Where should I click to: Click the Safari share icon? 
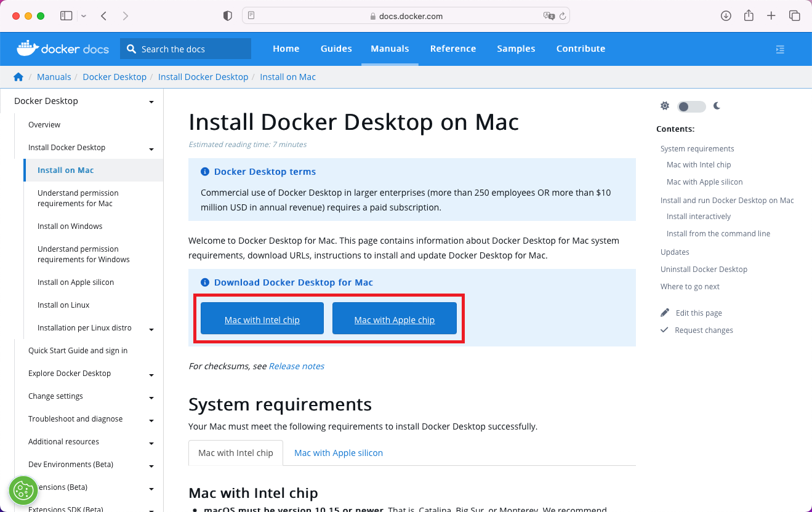749,16
